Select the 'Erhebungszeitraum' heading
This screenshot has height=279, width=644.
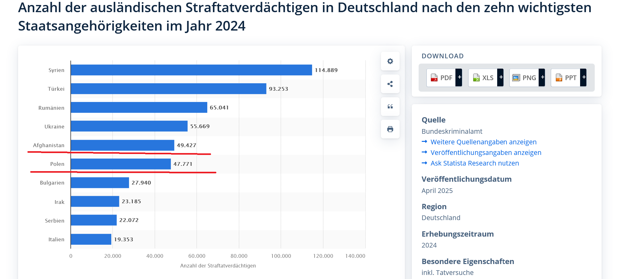(457, 234)
